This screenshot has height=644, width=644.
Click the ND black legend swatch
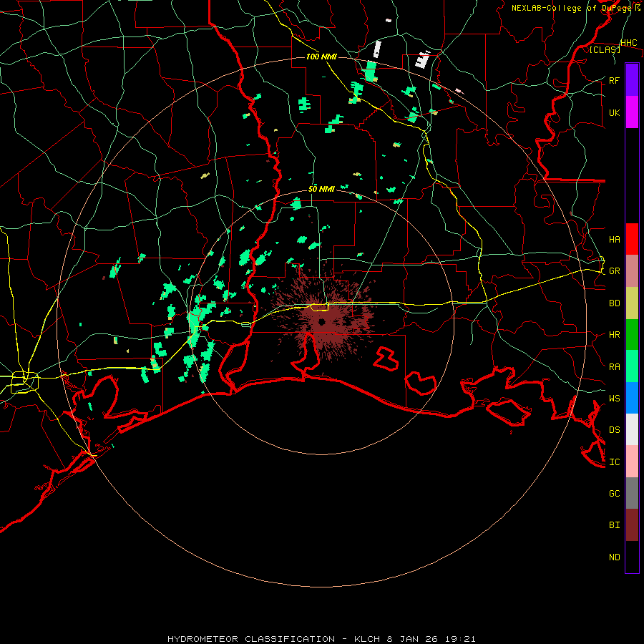coord(632,557)
